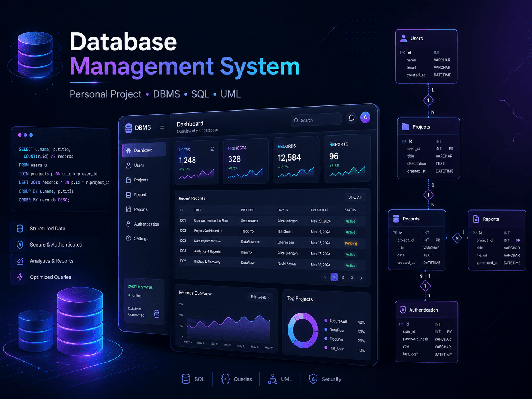The height and width of the screenshot is (399, 532).
Task: Click the Queries braces icon at bottom
Action: click(225, 379)
